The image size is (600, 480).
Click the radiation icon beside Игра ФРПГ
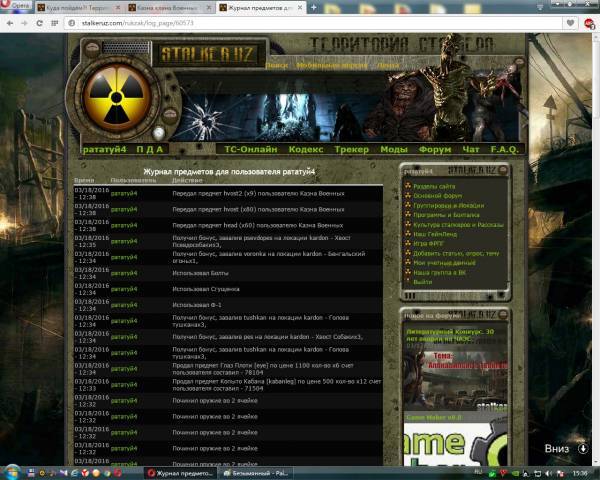(x=408, y=244)
